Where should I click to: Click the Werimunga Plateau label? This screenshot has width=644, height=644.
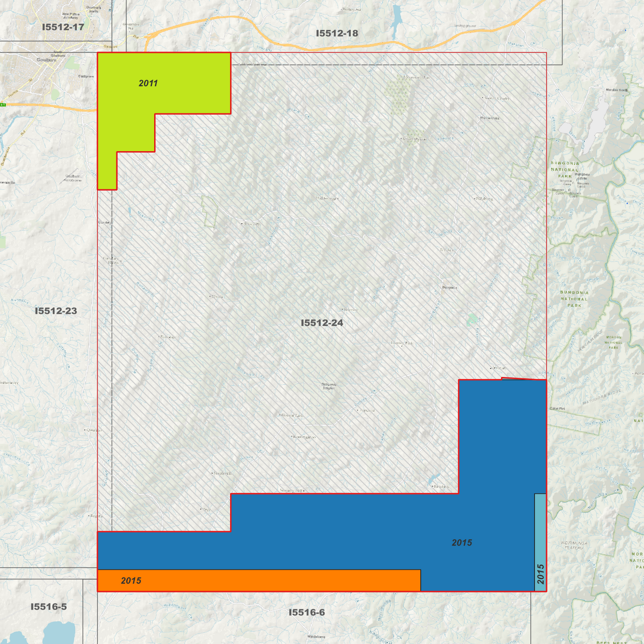(574, 546)
